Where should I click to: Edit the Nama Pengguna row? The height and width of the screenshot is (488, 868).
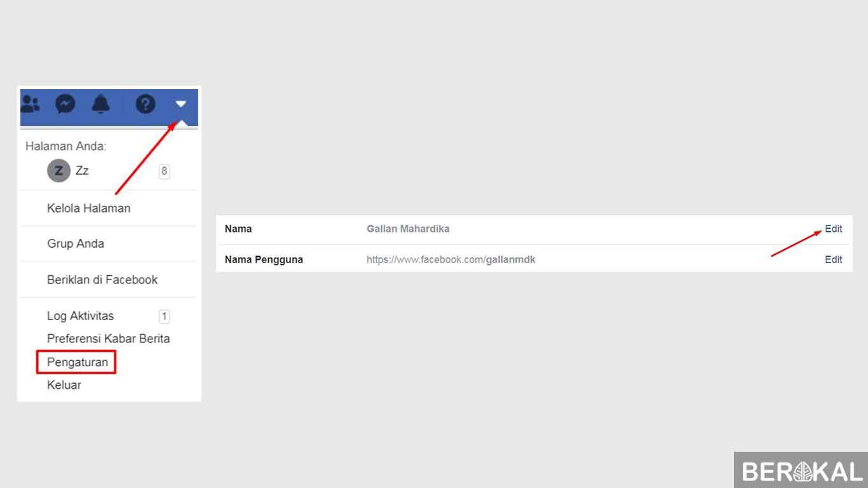point(833,259)
